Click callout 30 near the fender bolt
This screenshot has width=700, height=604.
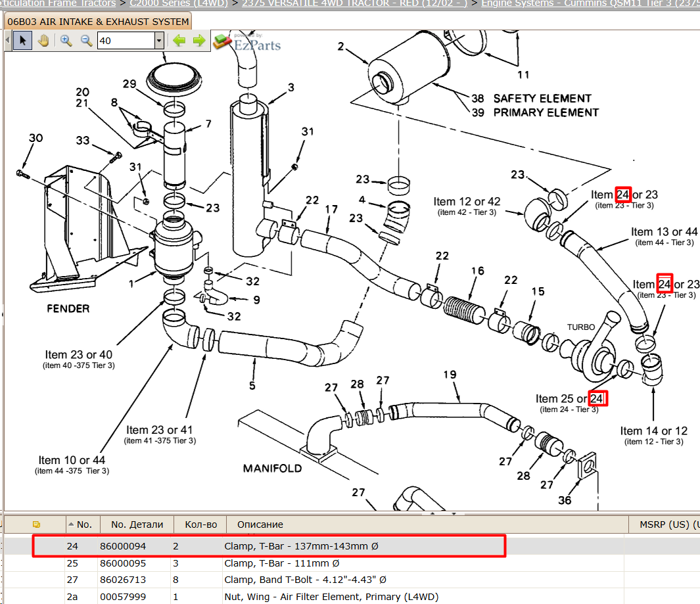pos(35,138)
